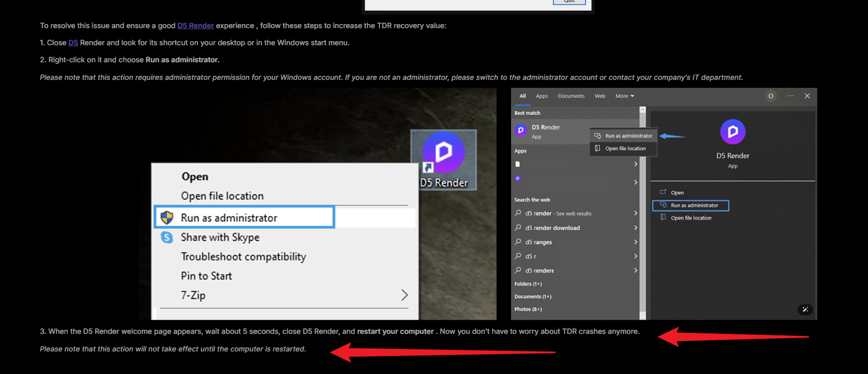Click the Skype icon in context menu

click(x=167, y=237)
